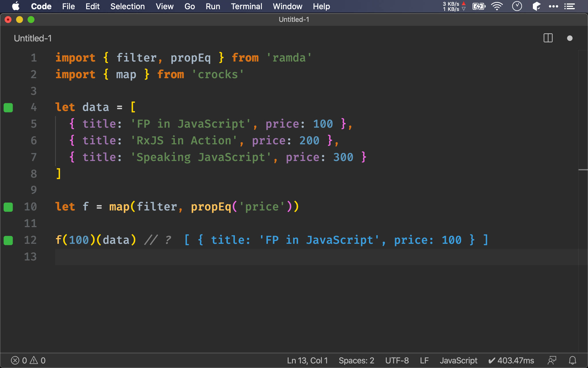The height and width of the screenshot is (368, 588).
Task: Open the Selection menu
Action: pos(127,6)
